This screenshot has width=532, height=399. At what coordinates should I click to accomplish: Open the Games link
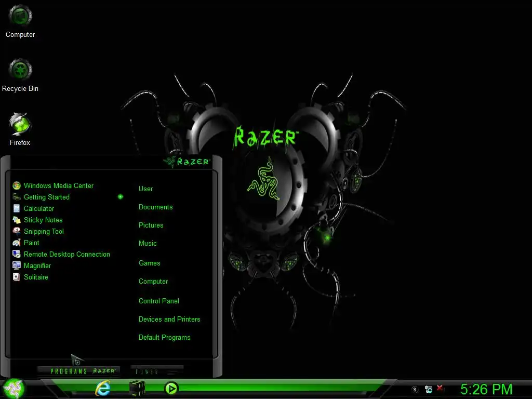pyautogui.click(x=149, y=263)
